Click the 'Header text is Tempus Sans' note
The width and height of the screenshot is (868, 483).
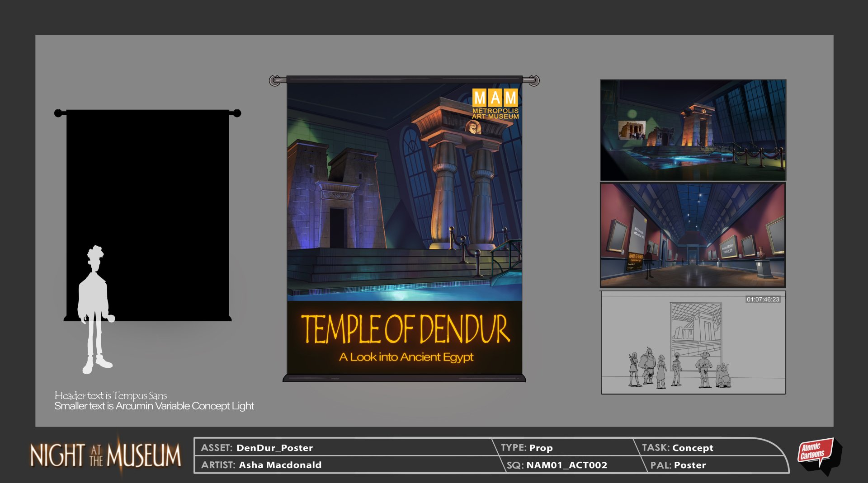[111, 396]
